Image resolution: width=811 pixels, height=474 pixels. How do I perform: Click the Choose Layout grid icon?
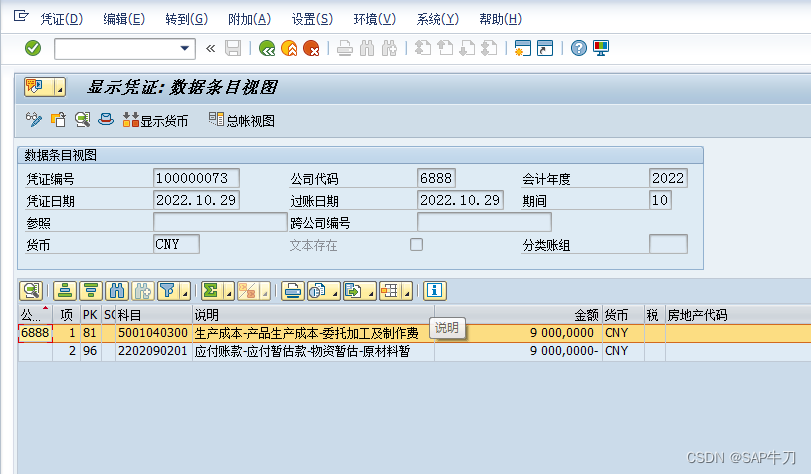pyautogui.click(x=389, y=291)
